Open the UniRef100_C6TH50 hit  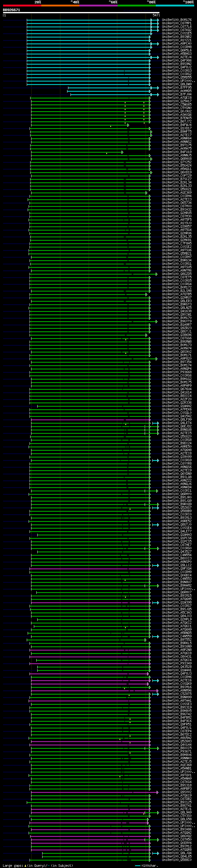(x=176, y=840)
